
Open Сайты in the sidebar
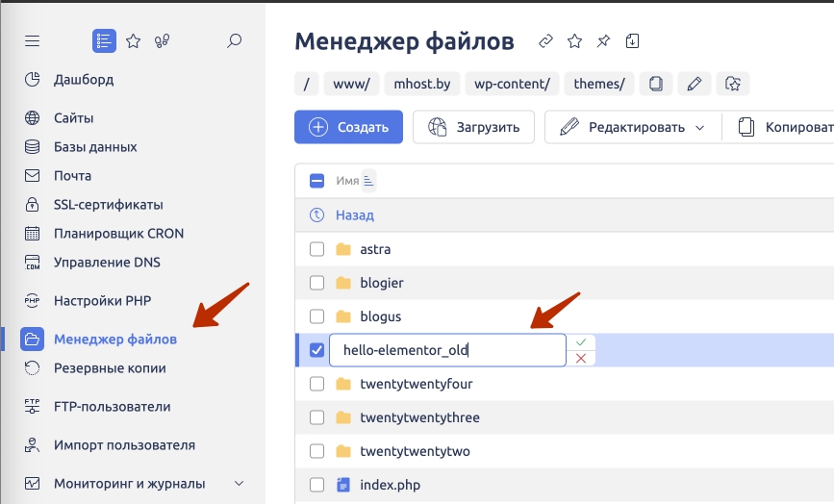click(x=73, y=118)
